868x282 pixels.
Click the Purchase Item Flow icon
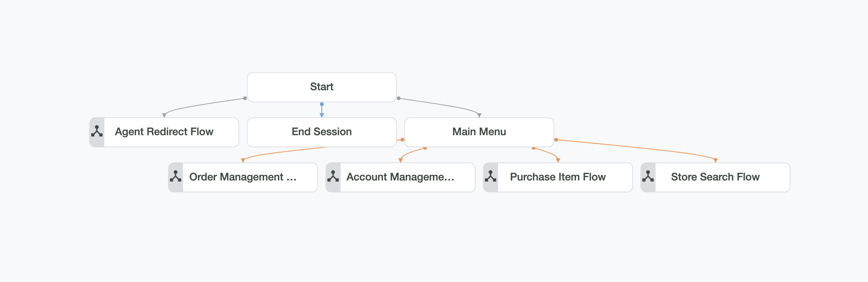[490, 176]
